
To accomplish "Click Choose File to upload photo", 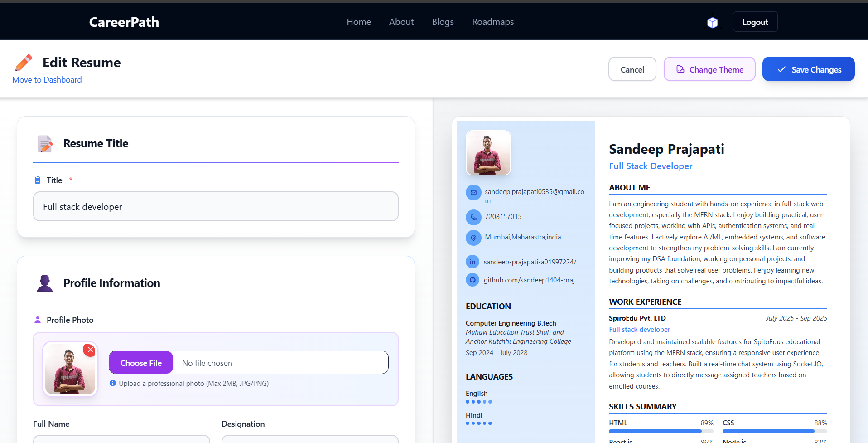I will tap(141, 362).
